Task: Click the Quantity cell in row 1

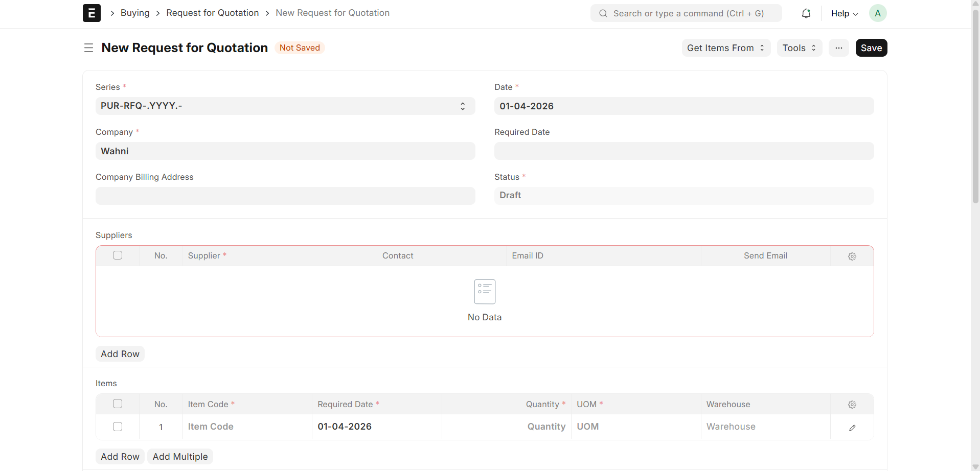Action: point(507,427)
